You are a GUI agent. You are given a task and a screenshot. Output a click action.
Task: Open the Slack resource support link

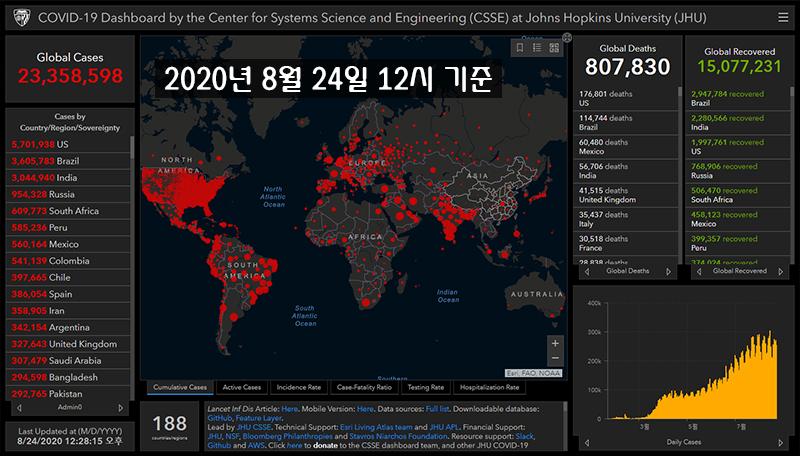tap(524, 437)
